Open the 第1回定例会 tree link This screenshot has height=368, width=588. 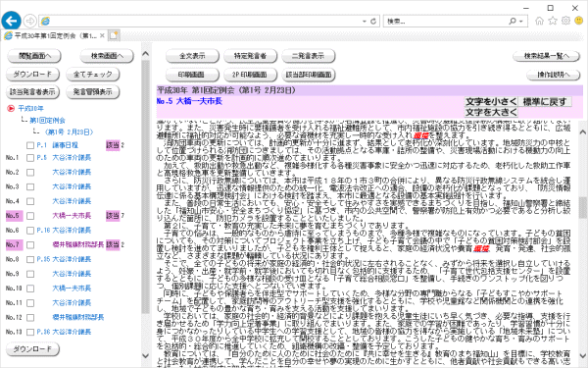click(x=47, y=121)
